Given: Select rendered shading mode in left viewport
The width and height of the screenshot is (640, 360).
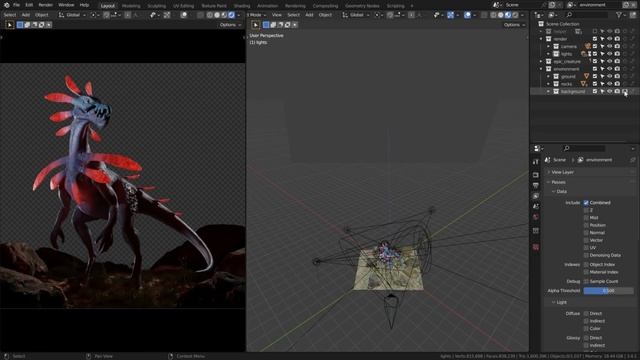Looking at the screenshot, I should pos(232,15).
